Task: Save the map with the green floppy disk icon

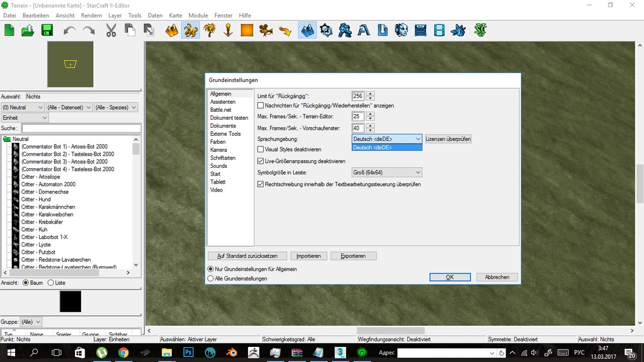Action: [x=47, y=30]
